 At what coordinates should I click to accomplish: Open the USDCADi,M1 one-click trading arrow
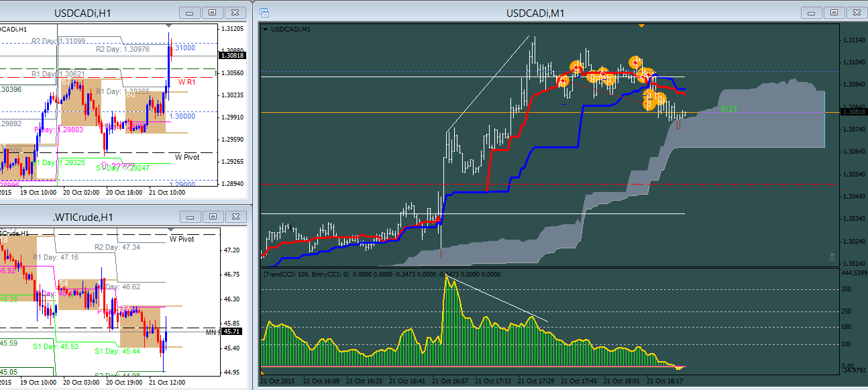(265, 29)
